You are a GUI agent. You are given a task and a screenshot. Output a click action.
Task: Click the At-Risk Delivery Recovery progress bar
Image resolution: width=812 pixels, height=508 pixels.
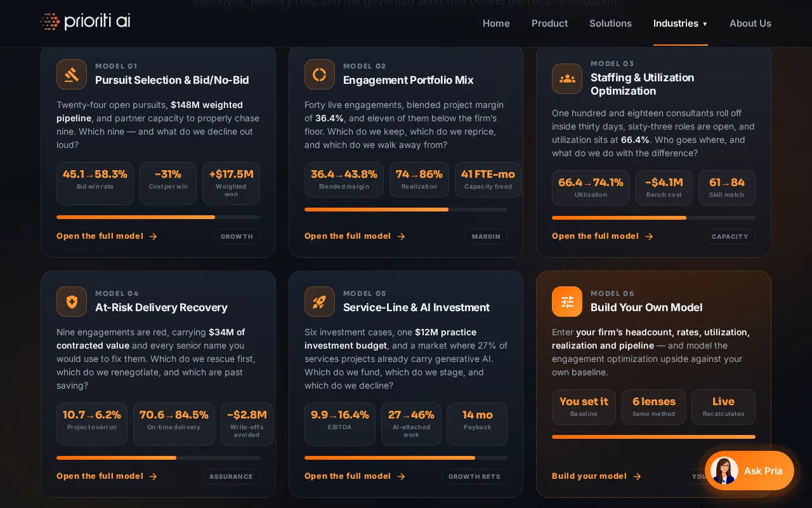pos(158,458)
